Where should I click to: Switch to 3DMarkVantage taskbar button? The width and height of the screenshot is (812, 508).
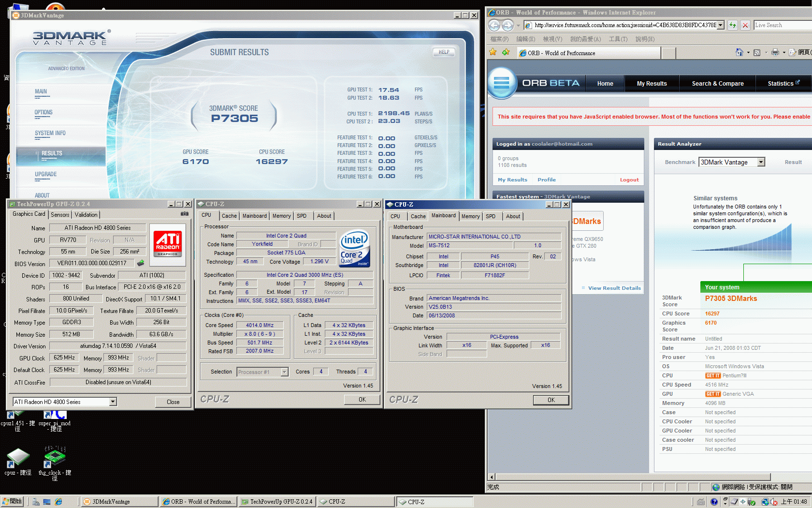tap(118, 502)
